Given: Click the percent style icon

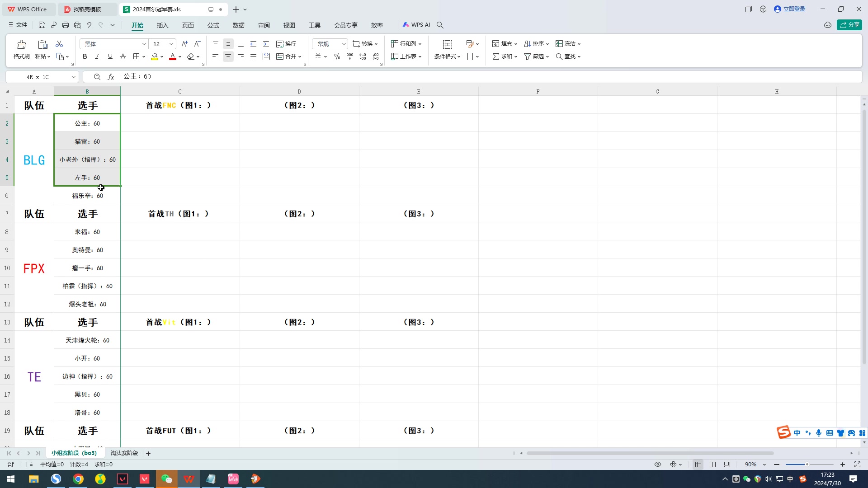Looking at the screenshot, I should [x=337, y=56].
